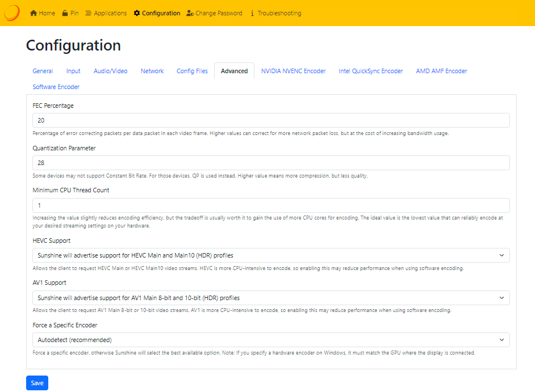Open the NVIDIA NVENC Encoder tab

tap(293, 71)
